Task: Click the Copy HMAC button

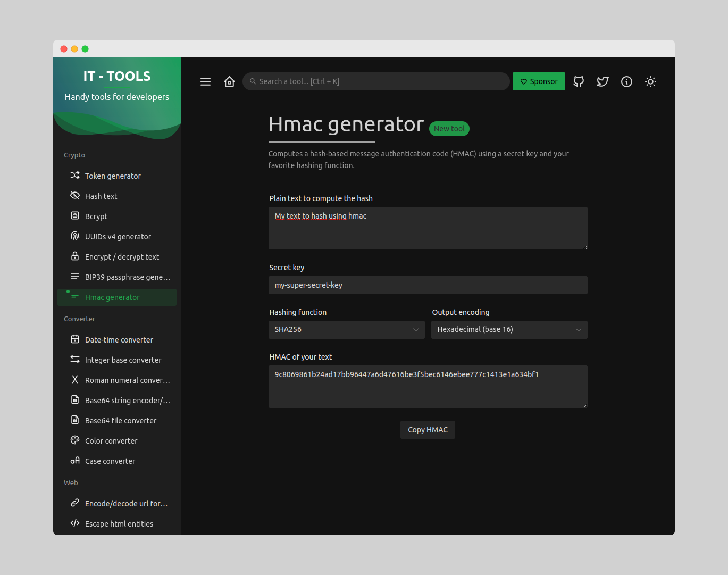Action: pyautogui.click(x=428, y=429)
